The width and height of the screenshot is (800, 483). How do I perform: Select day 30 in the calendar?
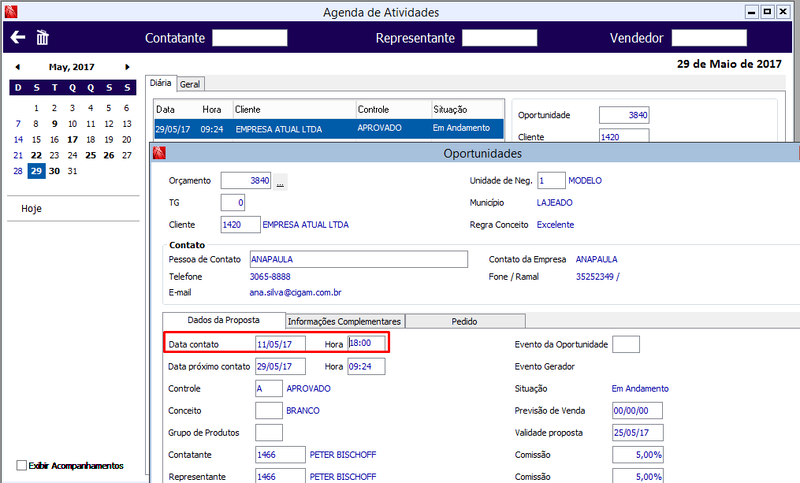pos(55,171)
